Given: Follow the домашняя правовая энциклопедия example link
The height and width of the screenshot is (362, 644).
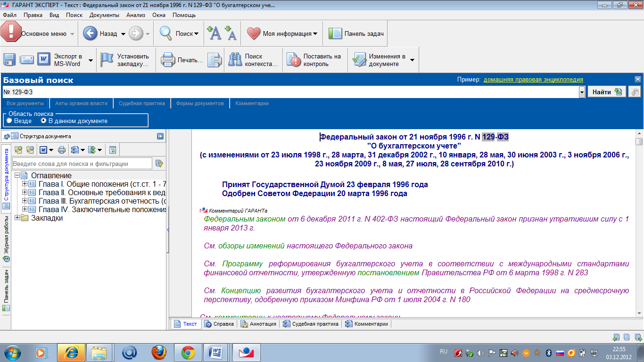Looking at the screenshot, I should pos(533,80).
